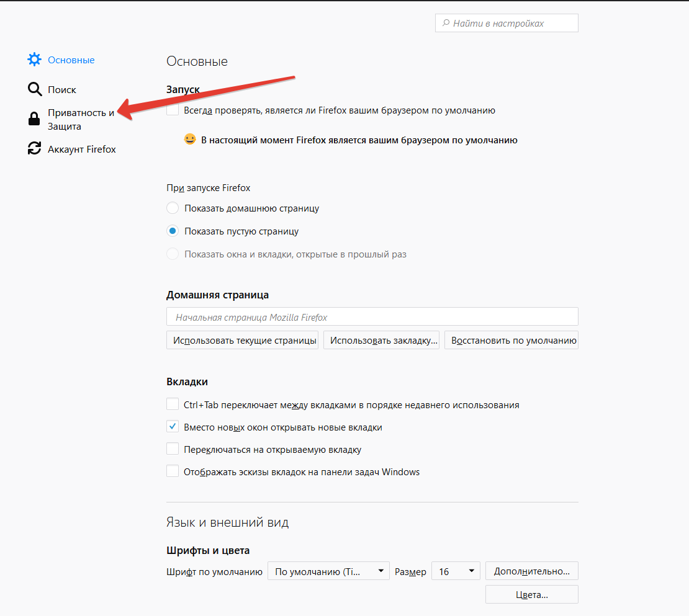Open the default font dropdown

(329, 571)
